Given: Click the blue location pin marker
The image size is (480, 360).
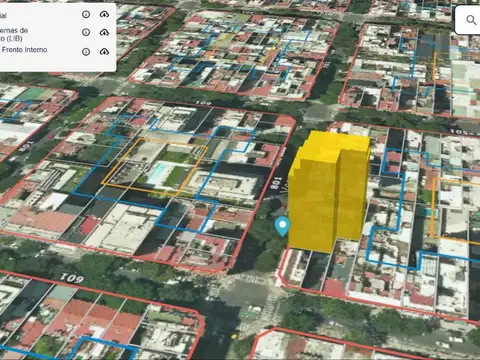Looking at the screenshot, I should coord(282,226).
